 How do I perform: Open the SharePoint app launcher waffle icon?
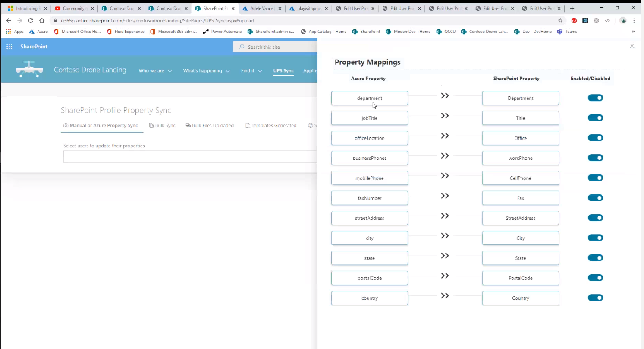pyautogui.click(x=9, y=47)
